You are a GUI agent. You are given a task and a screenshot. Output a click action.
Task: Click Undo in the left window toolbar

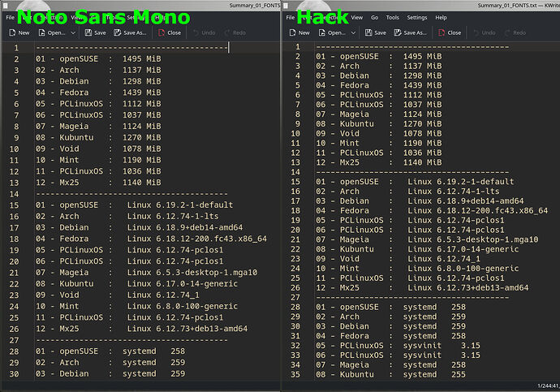pos(205,32)
